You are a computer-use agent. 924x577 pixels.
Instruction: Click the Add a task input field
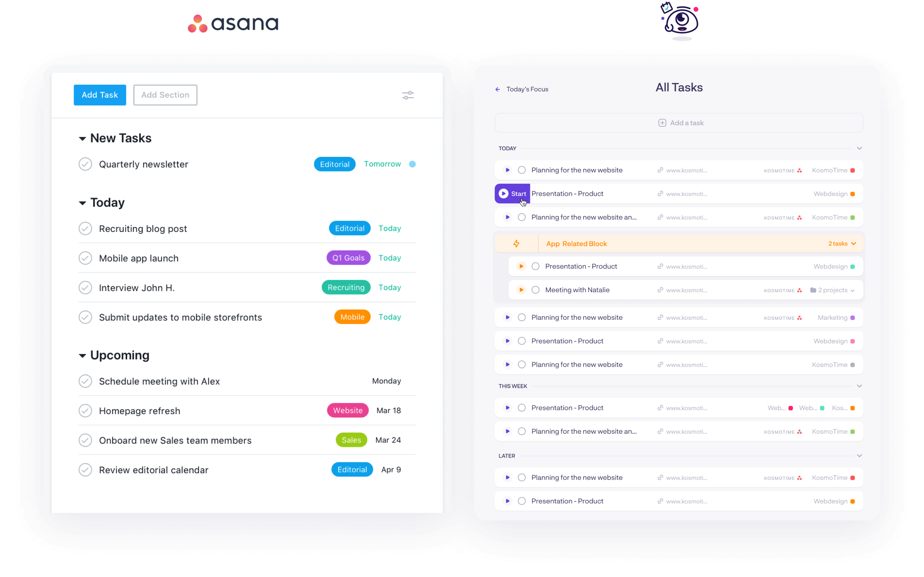point(679,122)
